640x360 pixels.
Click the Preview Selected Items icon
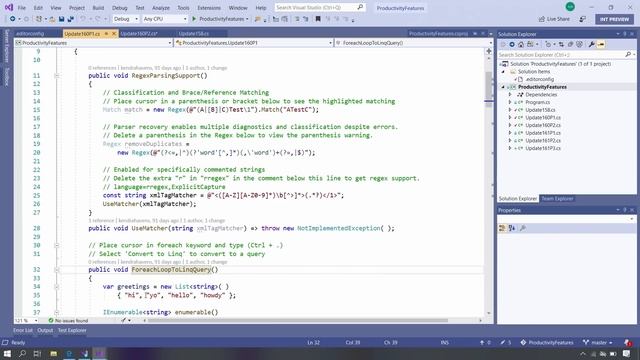pyautogui.click(x=601, y=44)
